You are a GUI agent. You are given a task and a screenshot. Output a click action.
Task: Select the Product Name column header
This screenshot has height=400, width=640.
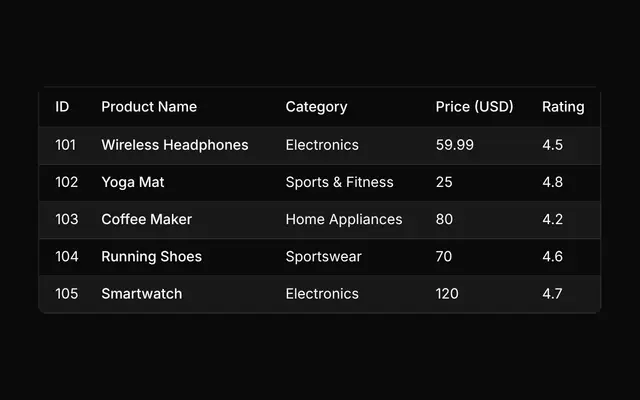[149, 107]
